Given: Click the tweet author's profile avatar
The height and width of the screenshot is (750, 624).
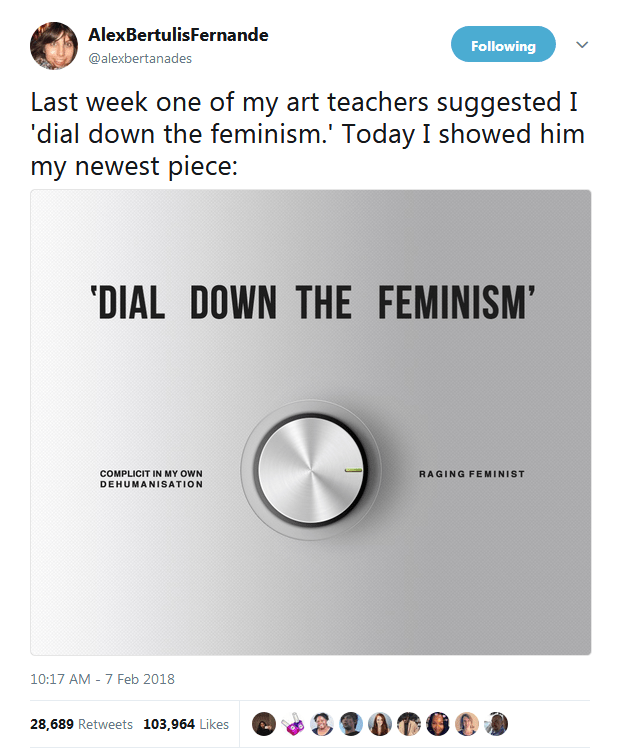Looking at the screenshot, I should coord(54,46).
